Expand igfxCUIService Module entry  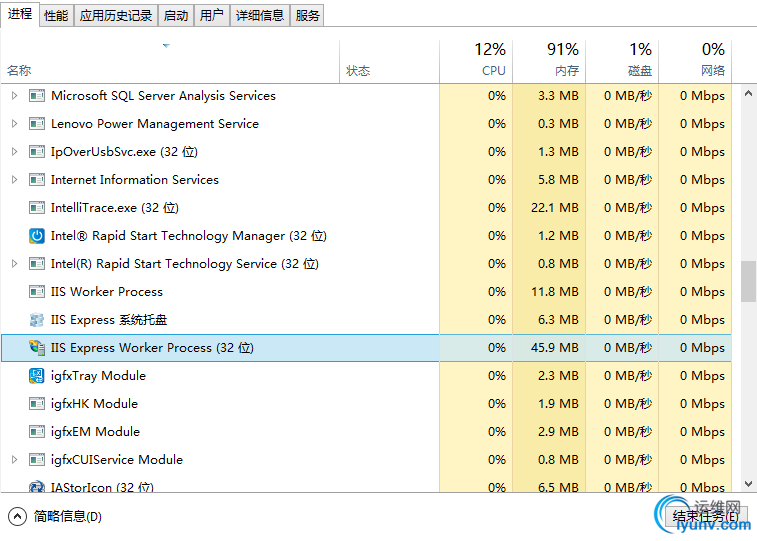[x=14, y=460]
